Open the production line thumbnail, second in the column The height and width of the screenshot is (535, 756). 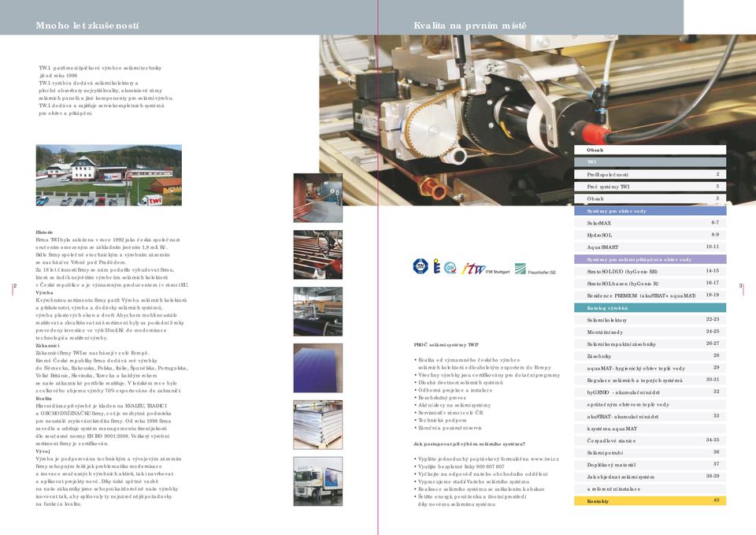(x=318, y=254)
